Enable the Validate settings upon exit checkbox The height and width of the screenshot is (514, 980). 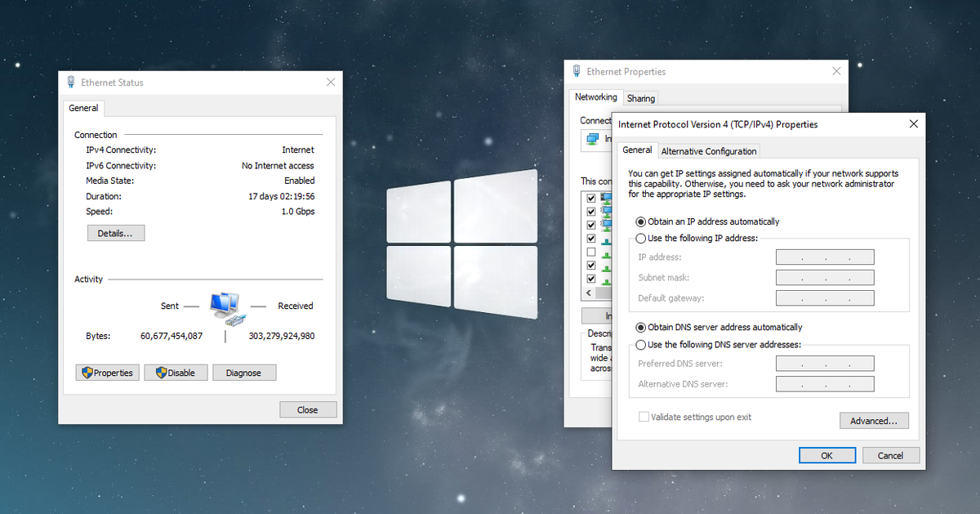[x=644, y=417]
